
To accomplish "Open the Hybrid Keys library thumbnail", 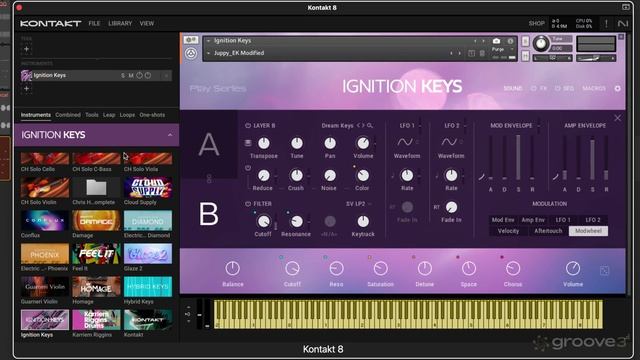I will pos(148,287).
